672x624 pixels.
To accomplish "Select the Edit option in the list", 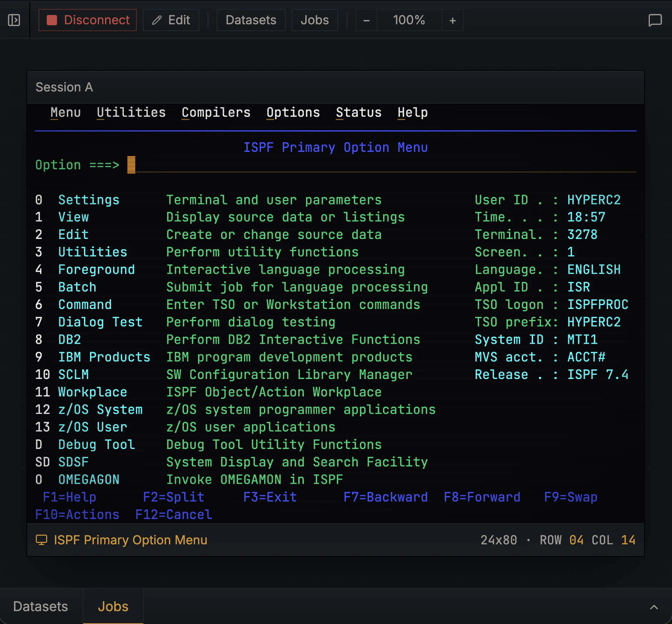I will (74, 235).
